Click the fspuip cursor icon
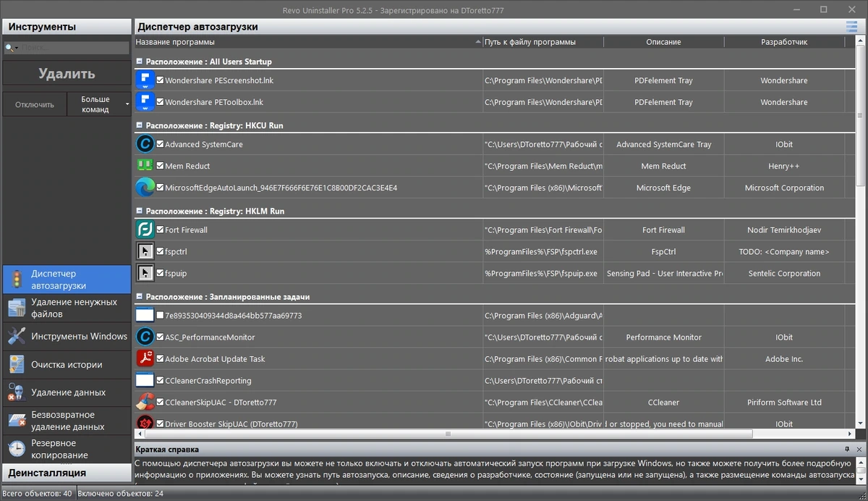868x501 pixels. click(x=145, y=273)
